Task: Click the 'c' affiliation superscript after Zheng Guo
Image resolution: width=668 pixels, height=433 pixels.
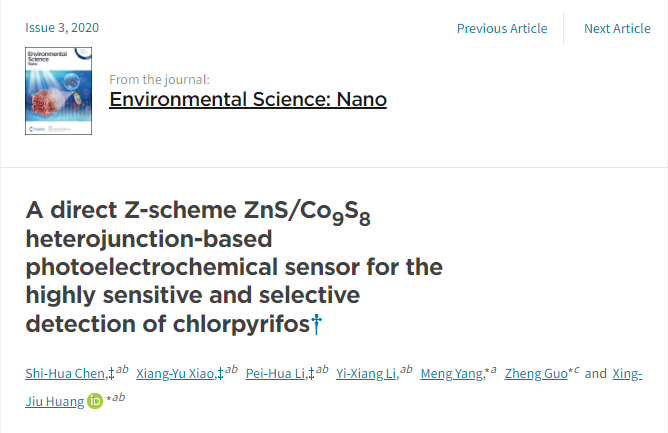Action: 576,369
